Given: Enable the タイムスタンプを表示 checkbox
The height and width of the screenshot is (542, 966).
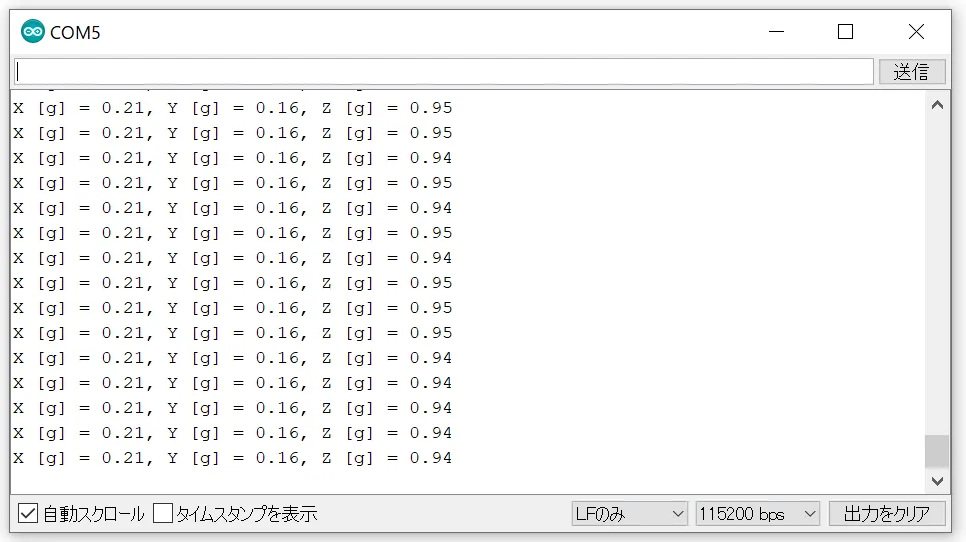Looking at the screenshot, I should click(162, 514).
